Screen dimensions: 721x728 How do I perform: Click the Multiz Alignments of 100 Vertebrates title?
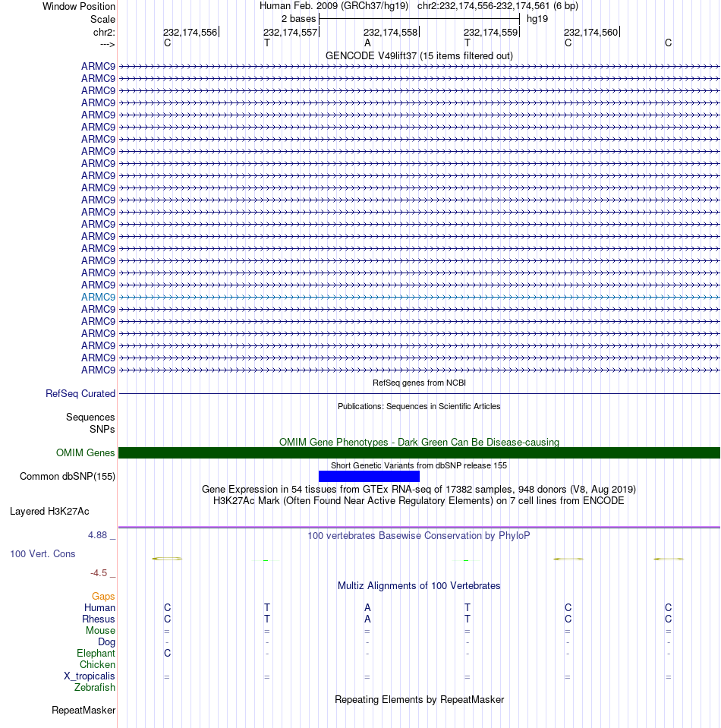(419, 586)
